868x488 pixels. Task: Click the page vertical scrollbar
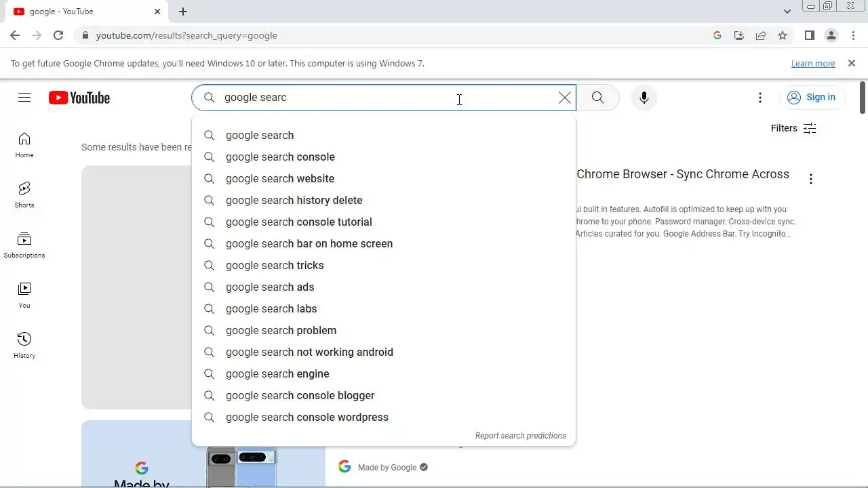tap(863, 98)
